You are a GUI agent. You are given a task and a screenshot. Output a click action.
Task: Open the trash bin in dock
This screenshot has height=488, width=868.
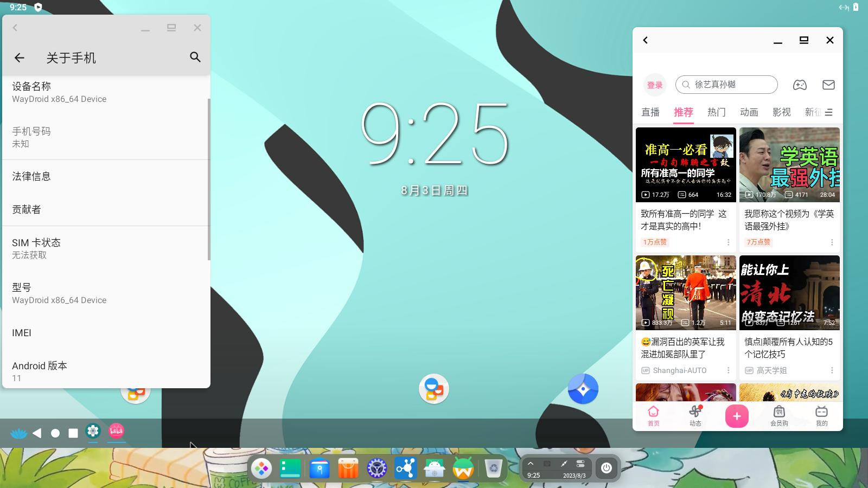point(494,468)
